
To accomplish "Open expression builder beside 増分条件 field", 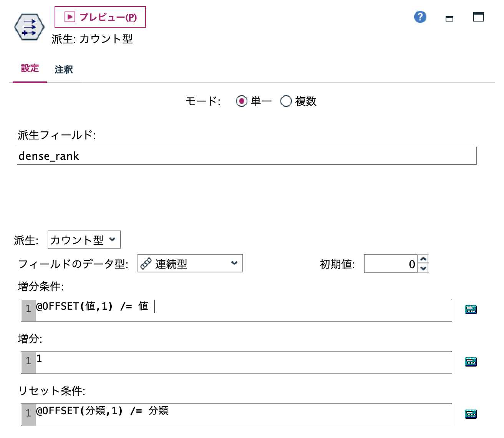I will click(471, 309).
